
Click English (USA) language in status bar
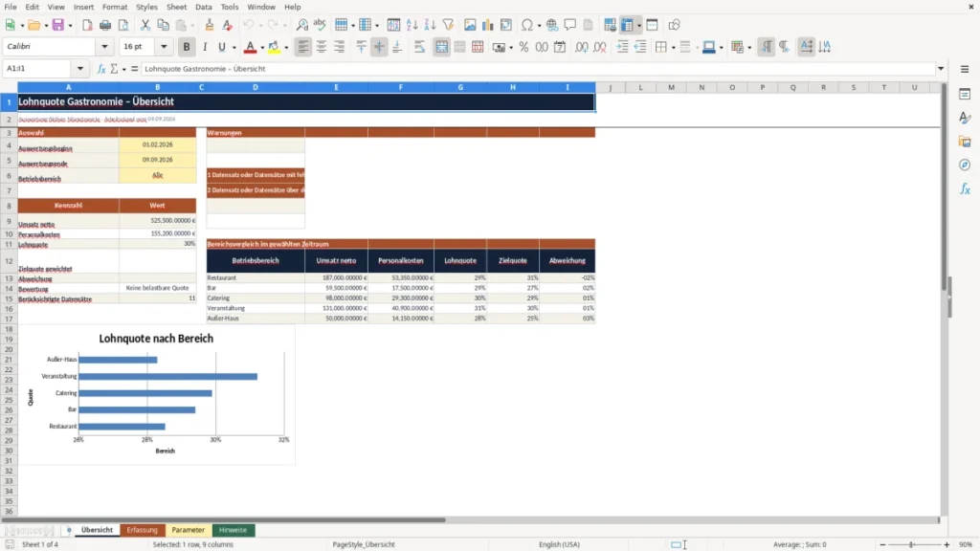[x=559, y=544]
